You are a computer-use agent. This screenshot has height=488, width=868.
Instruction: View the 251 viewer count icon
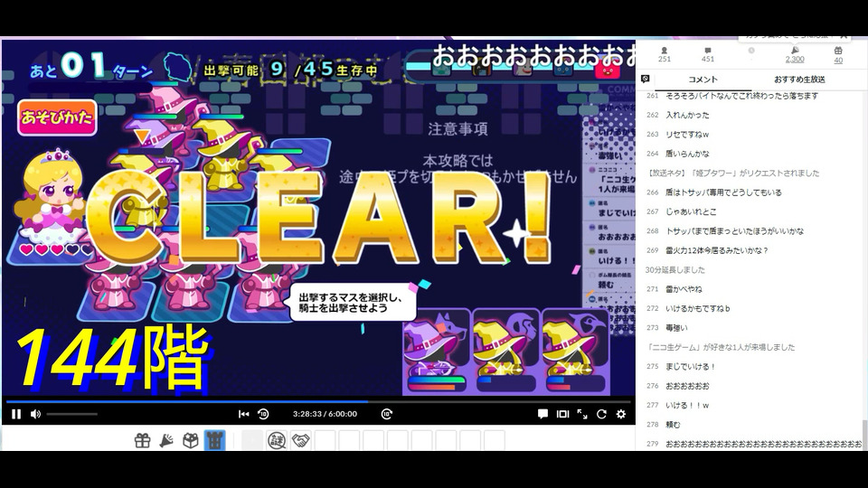pos(665,54)
